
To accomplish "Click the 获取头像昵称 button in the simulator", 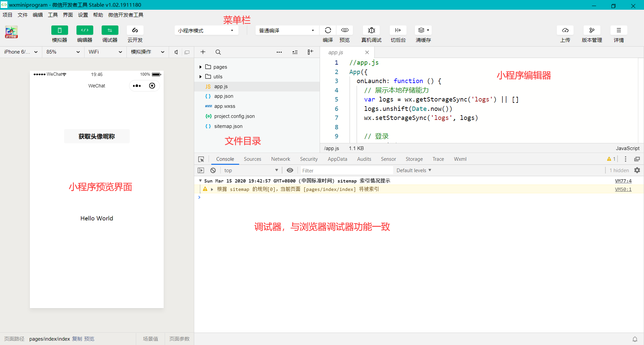I will (97, 136).
